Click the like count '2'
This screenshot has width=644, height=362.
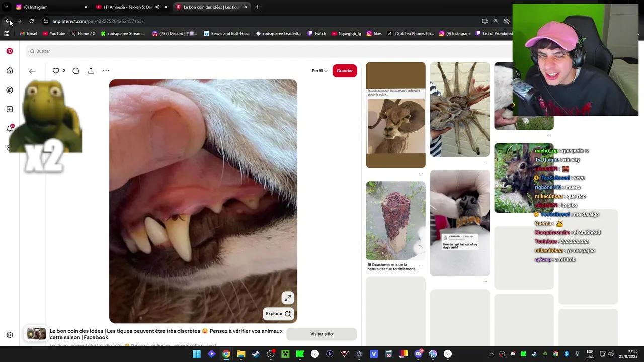(64, 71)
